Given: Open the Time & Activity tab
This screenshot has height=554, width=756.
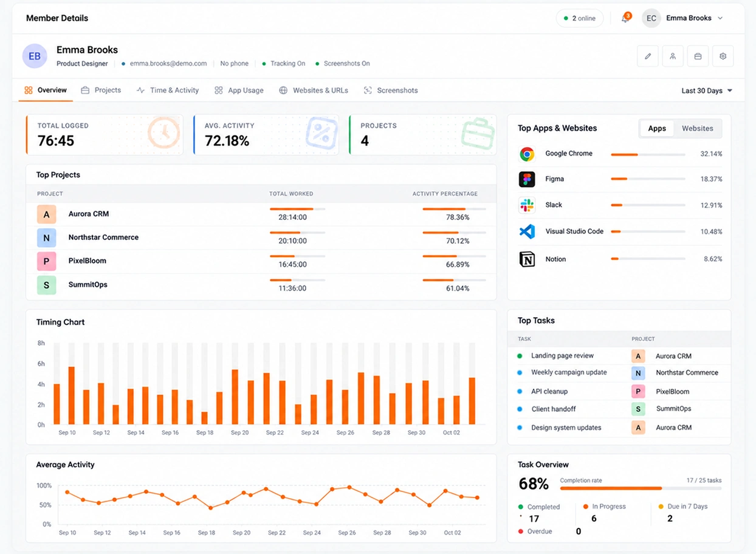Looking at the screenshot, I should [x=168, y=90].
